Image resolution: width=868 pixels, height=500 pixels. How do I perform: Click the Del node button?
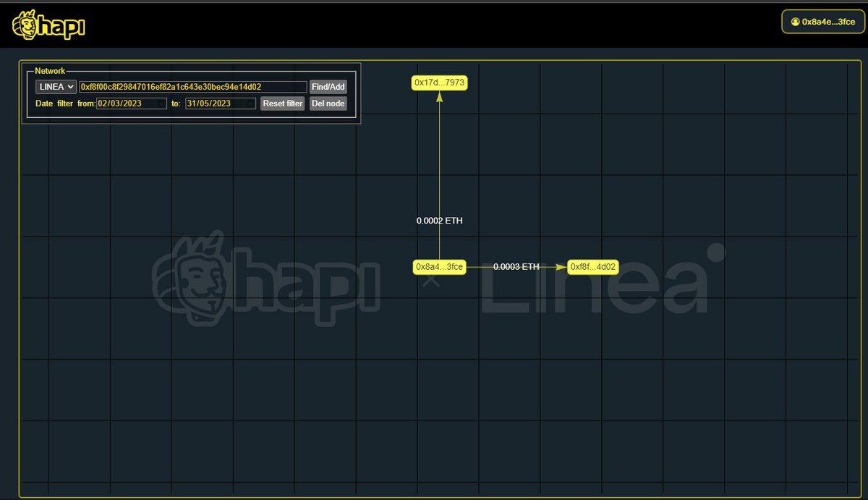pyautogui.click(x=328, y=103)
